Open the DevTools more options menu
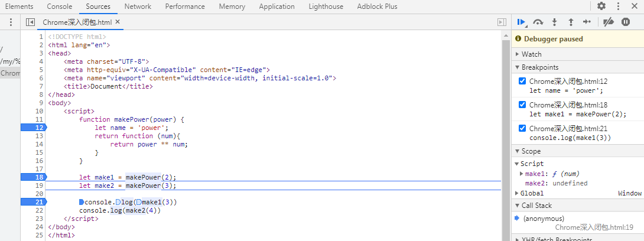Viewport: 644px width, 241px height. pyautogui.click(x=618, y=6)
